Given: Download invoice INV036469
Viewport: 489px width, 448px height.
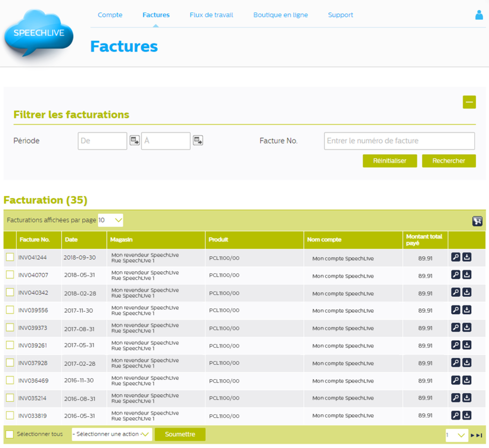Looking at the screenshot, I should click(x=466, y=380).
